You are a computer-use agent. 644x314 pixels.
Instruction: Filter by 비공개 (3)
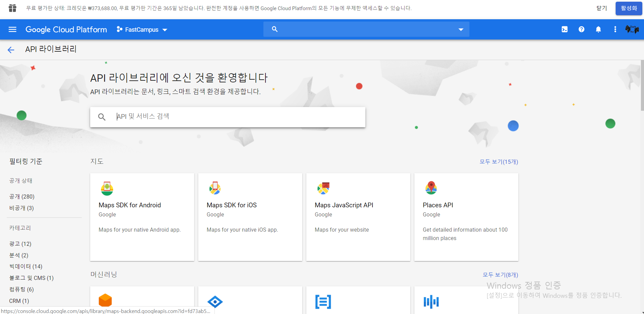22,208
